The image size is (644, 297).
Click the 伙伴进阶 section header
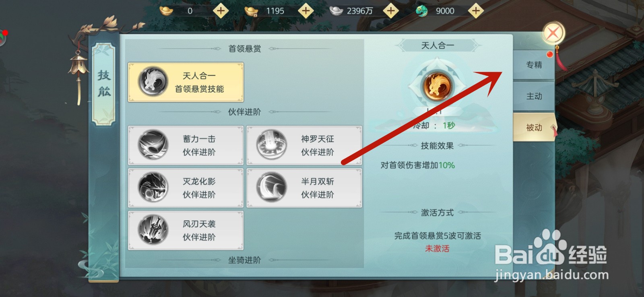245,112
